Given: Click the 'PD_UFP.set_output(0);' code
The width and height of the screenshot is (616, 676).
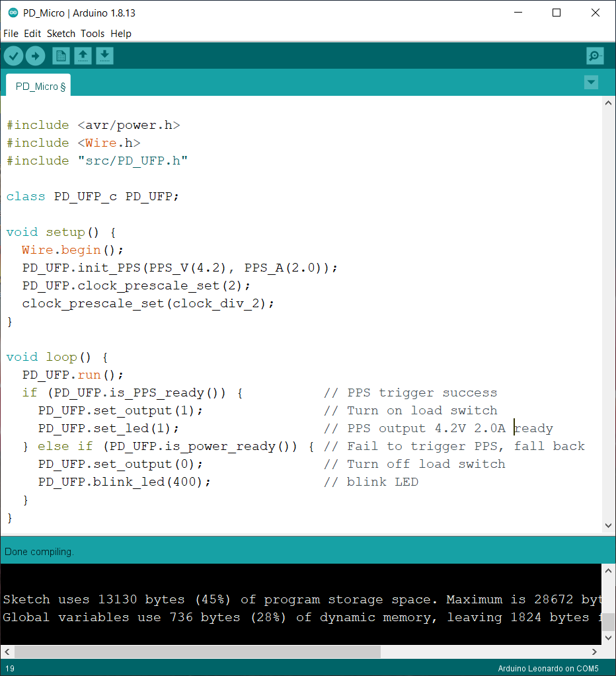Looking at the screenshot, I should point(120,464).
